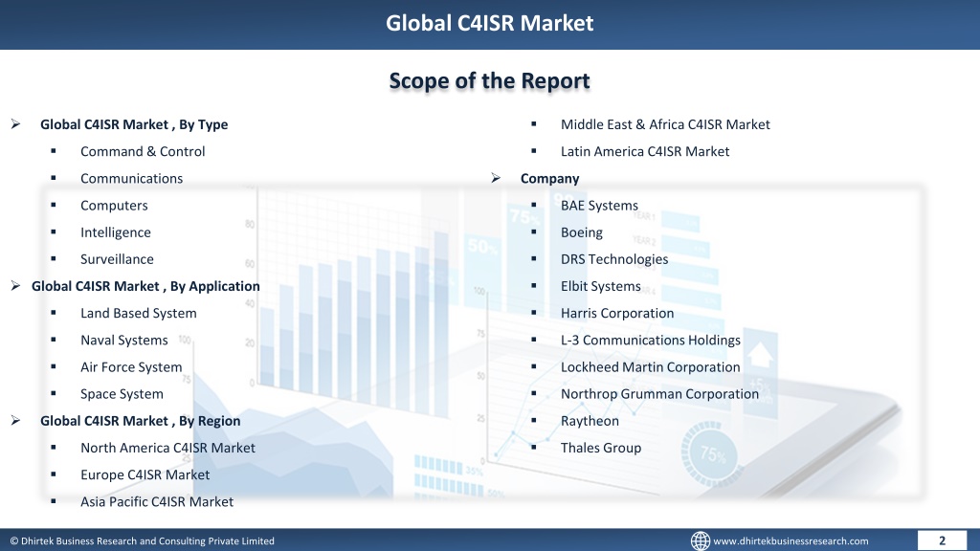The image size is (980, 551).
Task: Open the www.dhirtekbusinessresearch.com link
Action: point(791,541)
